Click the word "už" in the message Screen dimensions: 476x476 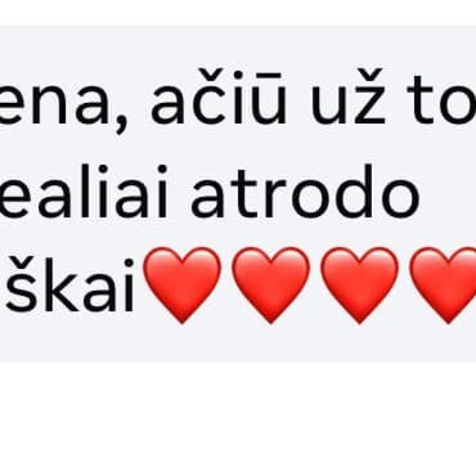347,98
